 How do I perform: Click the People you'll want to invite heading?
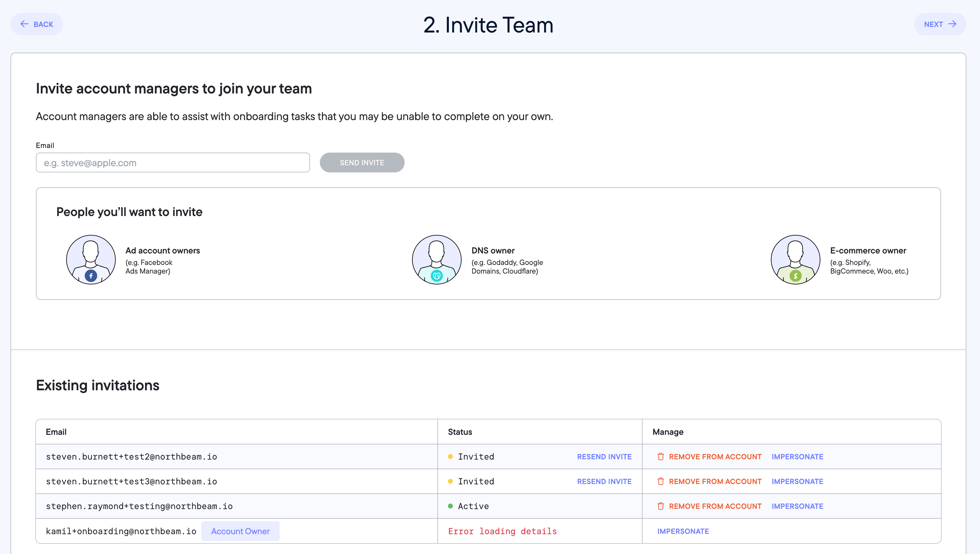click(x=129, y=212)
